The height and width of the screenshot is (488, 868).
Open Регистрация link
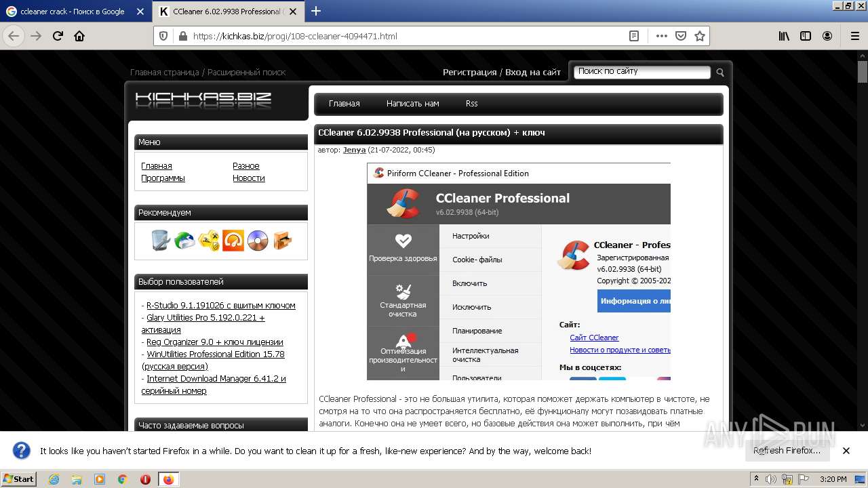tap(470, 72)
